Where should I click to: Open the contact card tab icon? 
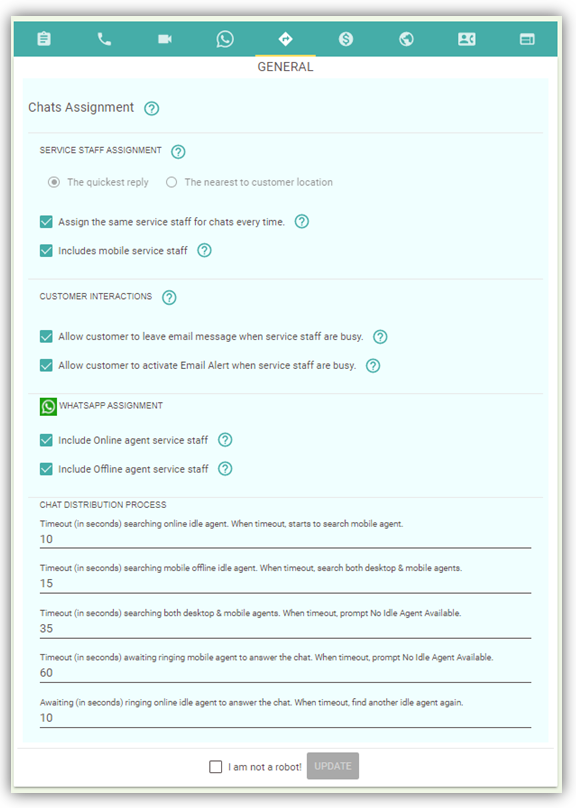[x=466, y=39]
